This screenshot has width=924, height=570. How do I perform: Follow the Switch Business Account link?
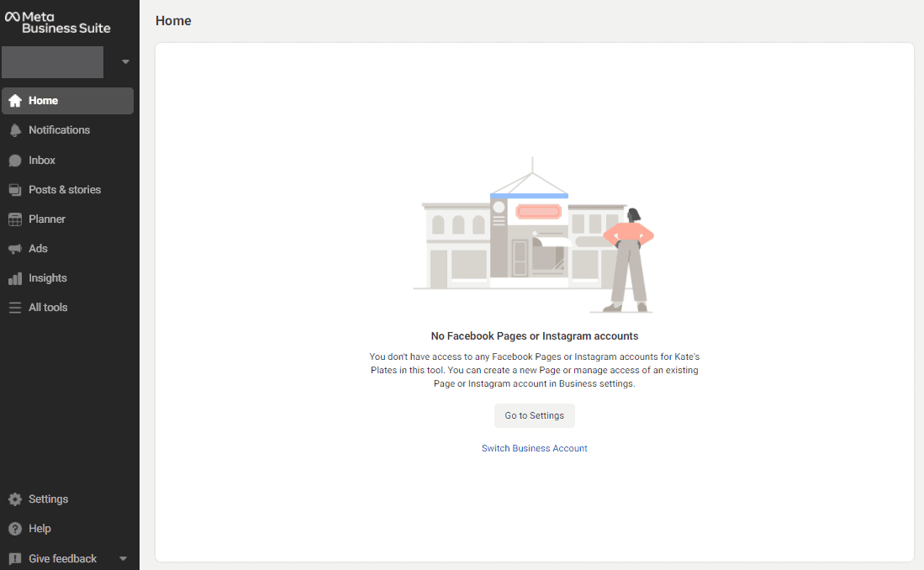[534, 449]
